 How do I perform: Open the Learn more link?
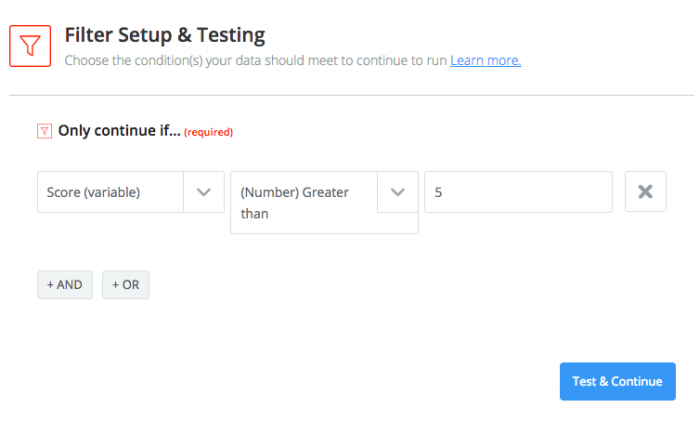point(485,60)
